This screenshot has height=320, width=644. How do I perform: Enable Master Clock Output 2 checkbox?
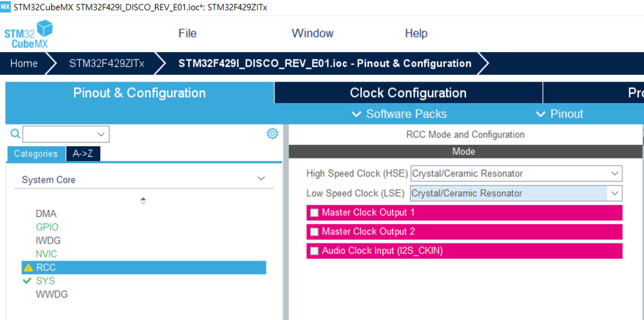click(x=314, y=232)
